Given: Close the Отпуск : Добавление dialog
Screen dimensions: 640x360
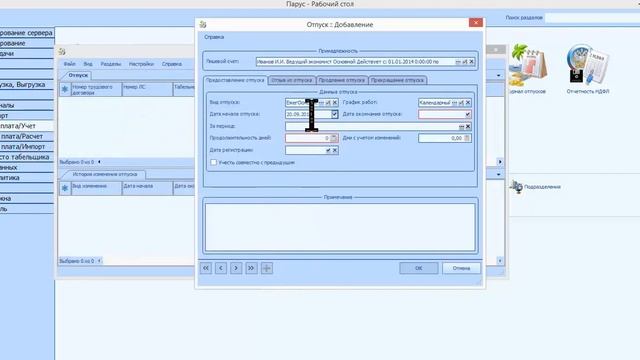Looking at the screenshot, I should coord(476,22).
